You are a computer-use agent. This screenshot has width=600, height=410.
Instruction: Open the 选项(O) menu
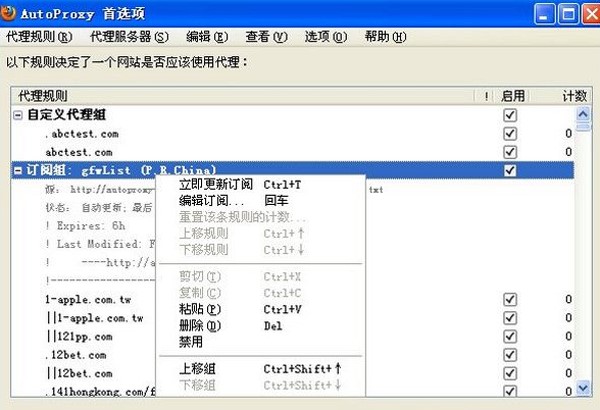coord(326,37)
